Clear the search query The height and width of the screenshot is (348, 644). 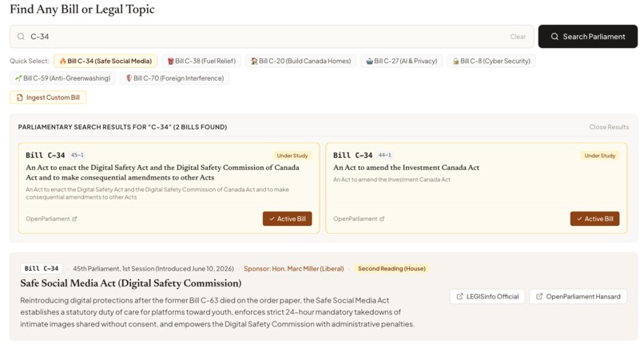tap(518, 37)
